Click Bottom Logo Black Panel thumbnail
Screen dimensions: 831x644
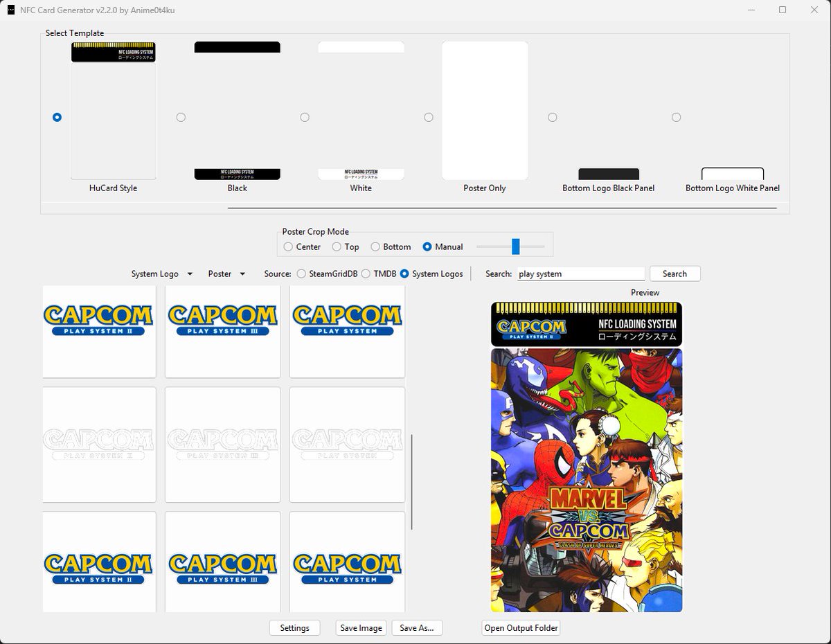[609, 174]
